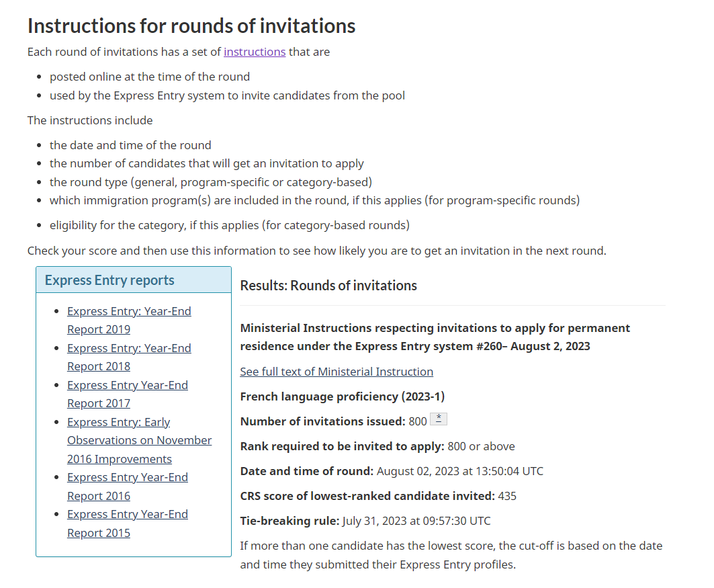Click the "Rank required to be invited" line

(377, 446)
